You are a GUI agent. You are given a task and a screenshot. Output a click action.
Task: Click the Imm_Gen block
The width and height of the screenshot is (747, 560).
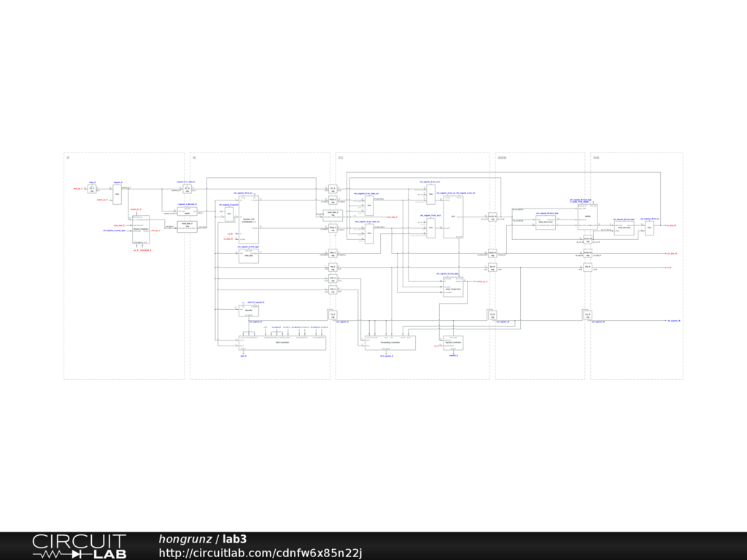(x=249, y=256)
